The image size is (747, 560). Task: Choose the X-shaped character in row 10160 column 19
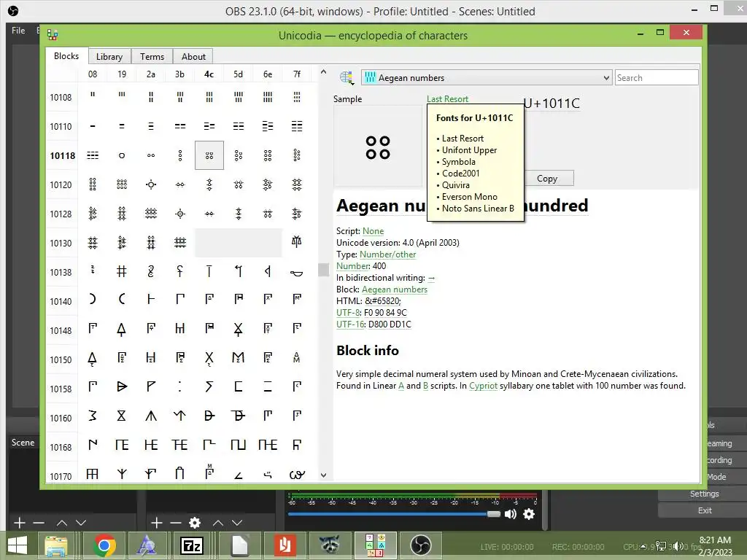[122, 416]
